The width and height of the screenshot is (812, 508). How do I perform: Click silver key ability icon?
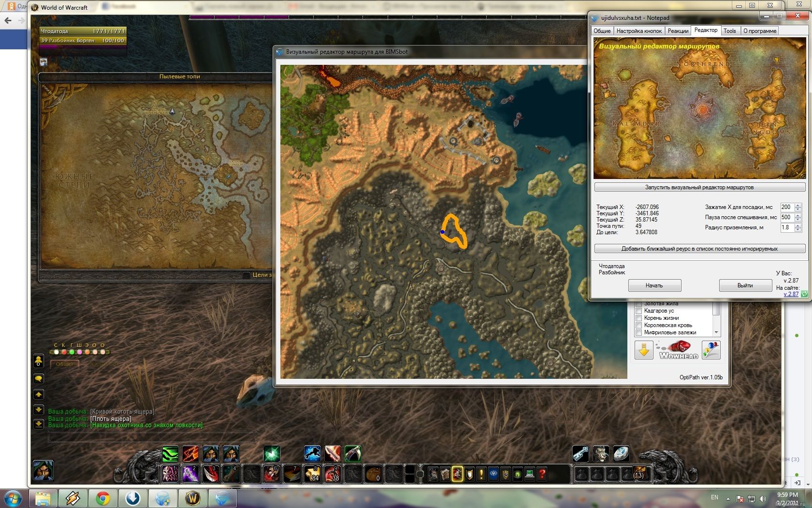coord(581,453)
